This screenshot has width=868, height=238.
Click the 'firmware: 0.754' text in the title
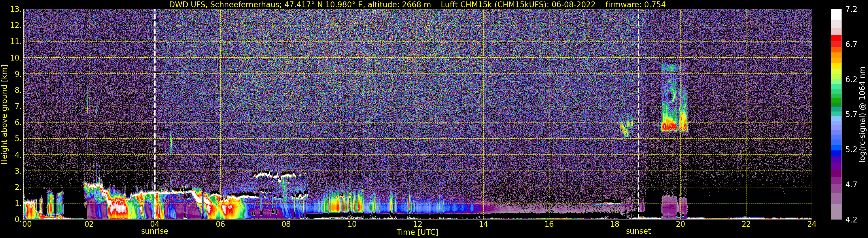coord(636,4)
